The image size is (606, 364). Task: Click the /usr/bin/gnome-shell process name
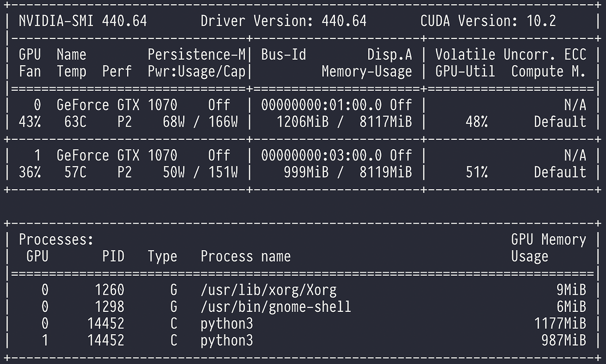click(276, 307)
